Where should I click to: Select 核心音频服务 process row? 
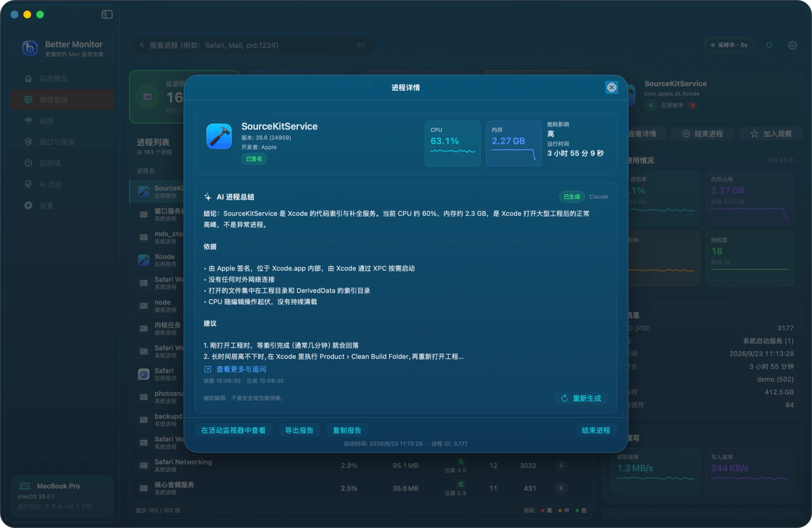pos(360,488)
